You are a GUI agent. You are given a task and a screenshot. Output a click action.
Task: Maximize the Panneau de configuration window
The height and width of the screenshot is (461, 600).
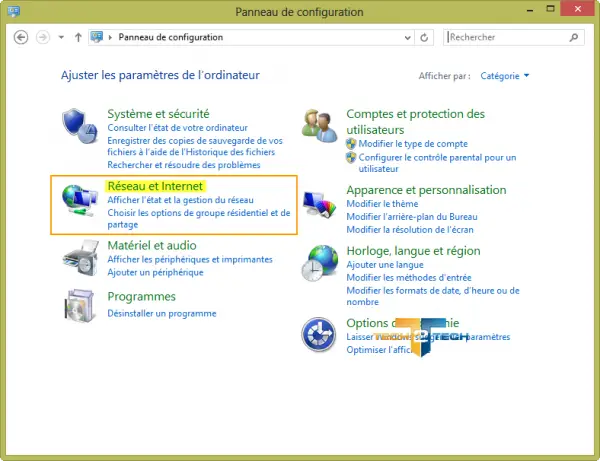pyautogui.click(x=550, y=9)
